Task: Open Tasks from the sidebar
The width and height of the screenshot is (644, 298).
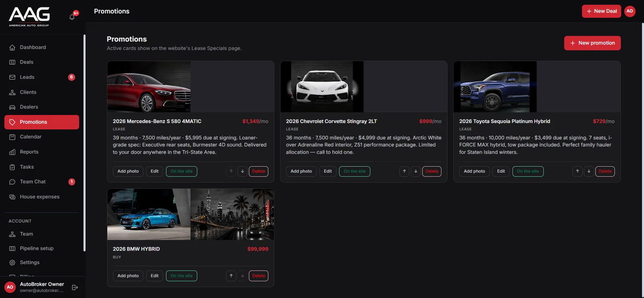Action: click(42, 167)
